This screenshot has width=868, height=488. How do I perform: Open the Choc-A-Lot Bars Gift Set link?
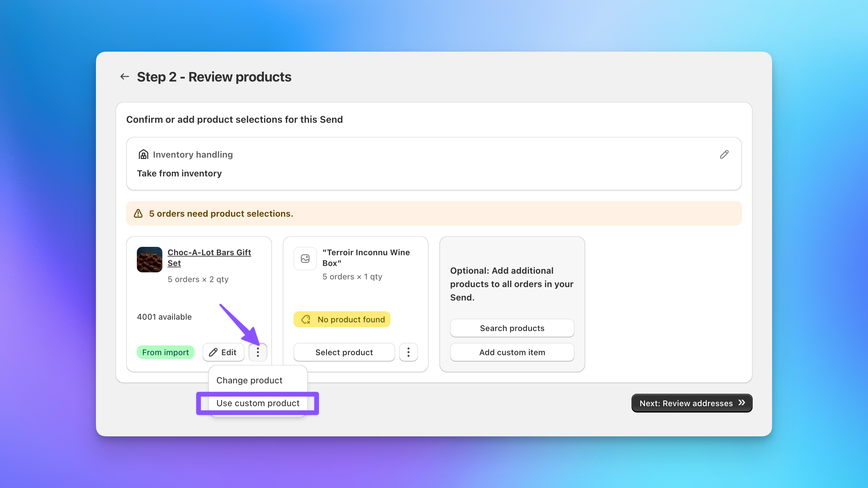tap(209, 258)
